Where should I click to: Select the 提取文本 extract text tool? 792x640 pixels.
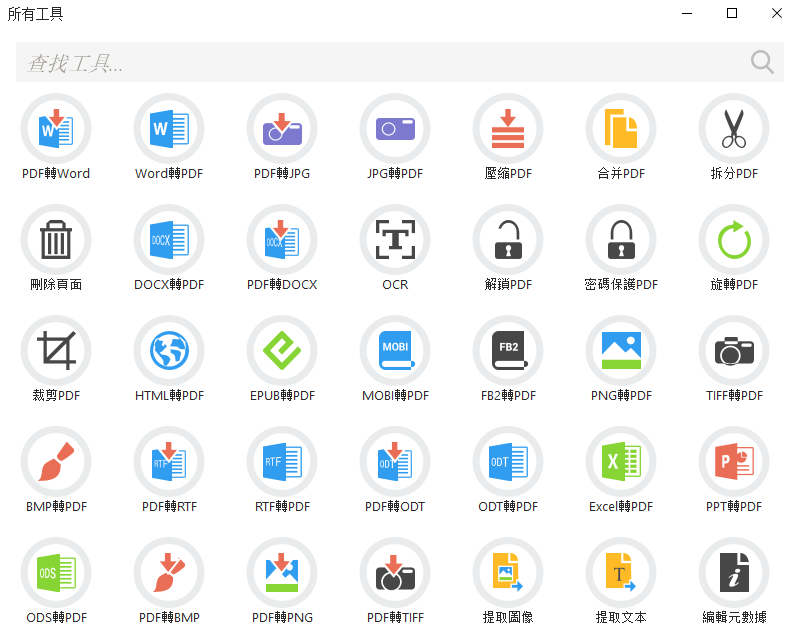pos(621,572)
